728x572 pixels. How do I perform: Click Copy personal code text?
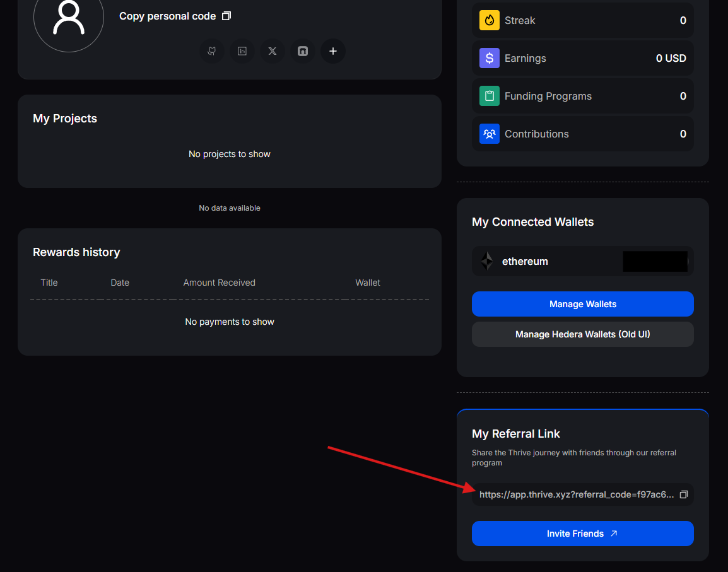coord(168,16)
